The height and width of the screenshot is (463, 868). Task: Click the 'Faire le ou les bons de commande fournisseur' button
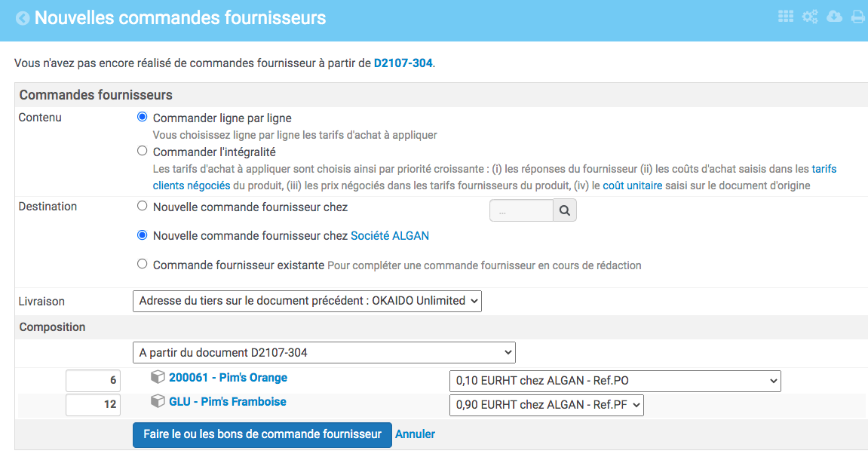[x=262, y=434]
